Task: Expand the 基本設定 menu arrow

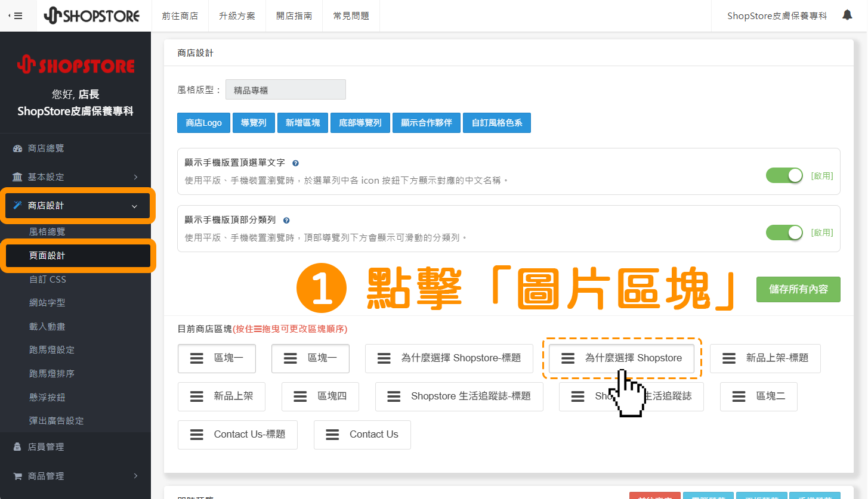Action: click(135, 177)
